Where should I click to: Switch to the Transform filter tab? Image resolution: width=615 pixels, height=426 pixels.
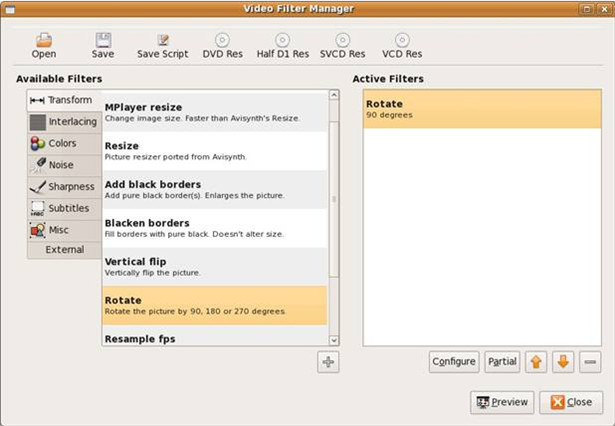pos(64,100)
